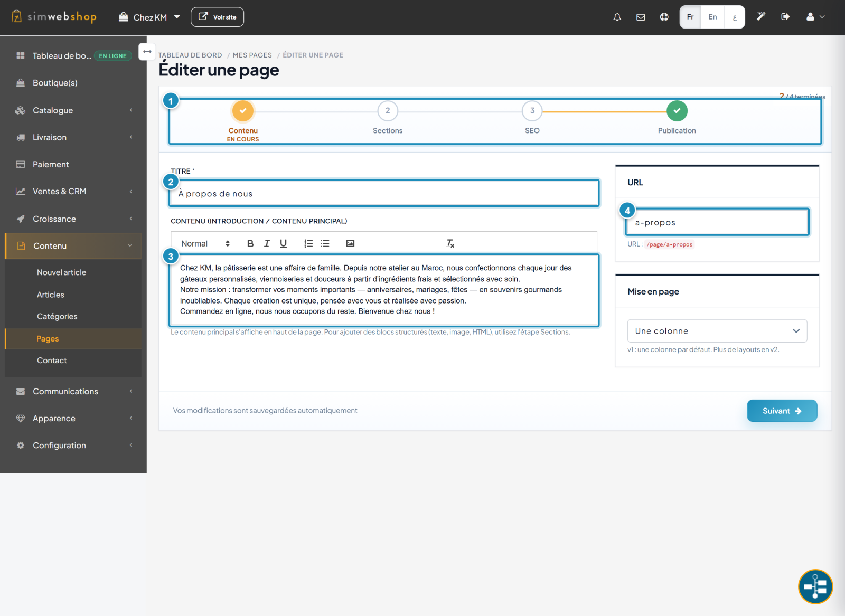This screenshot has height=616, width=845.
Task: Open Paiement in sidebar
Action: (x=73, y=164)
